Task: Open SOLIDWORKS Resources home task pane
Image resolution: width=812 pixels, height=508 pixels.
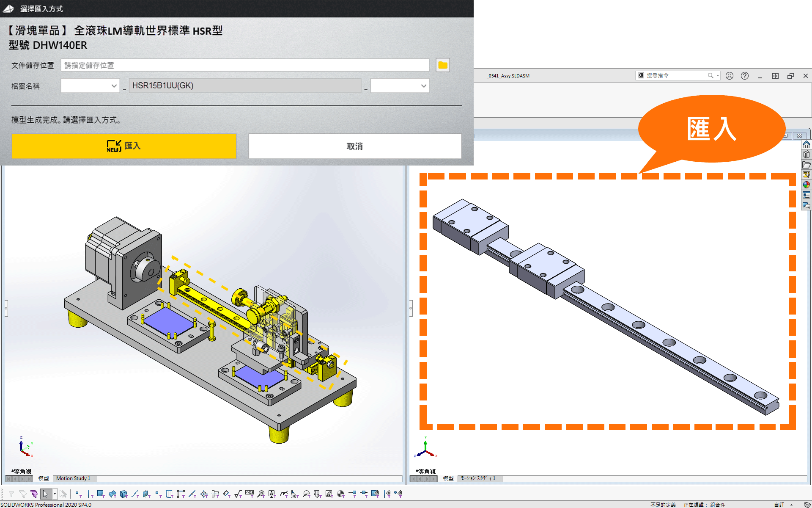Action: point(807,145)
